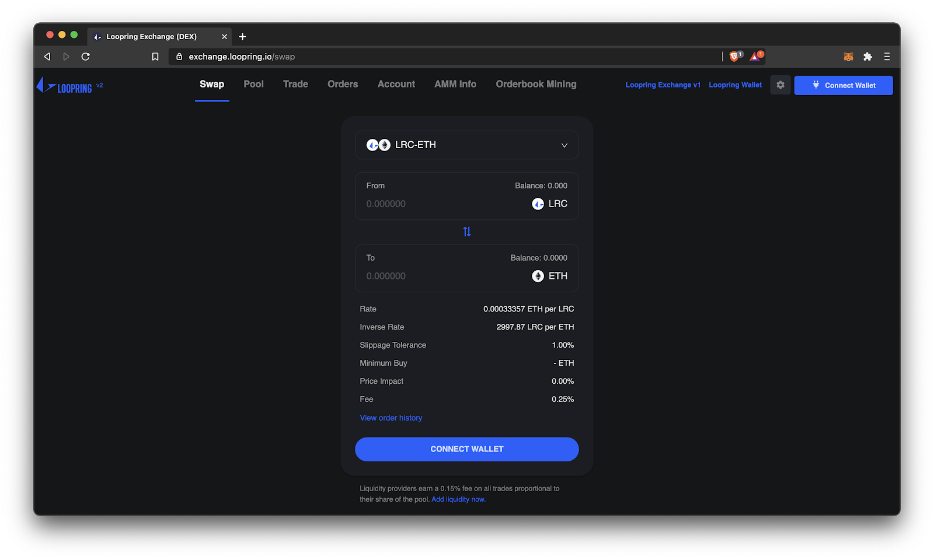The width and height of the screenshot is (934, 560).
Task: Close the Loopring Exchange tab
Action: pyautogui.click(x=224, y=37)
